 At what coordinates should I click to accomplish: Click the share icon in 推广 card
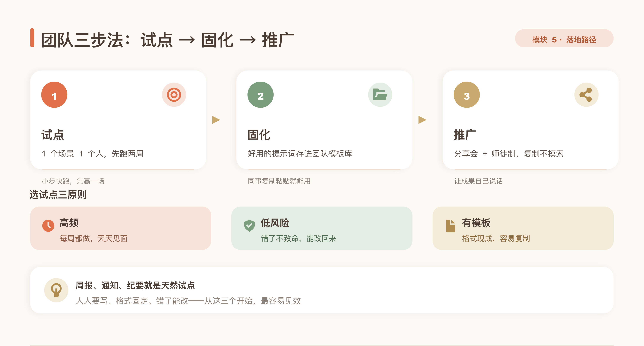pos(586,95)
